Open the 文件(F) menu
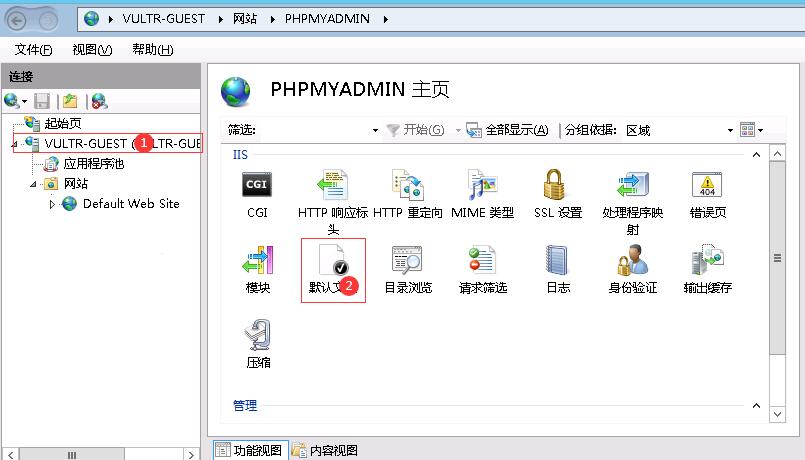 33,50
